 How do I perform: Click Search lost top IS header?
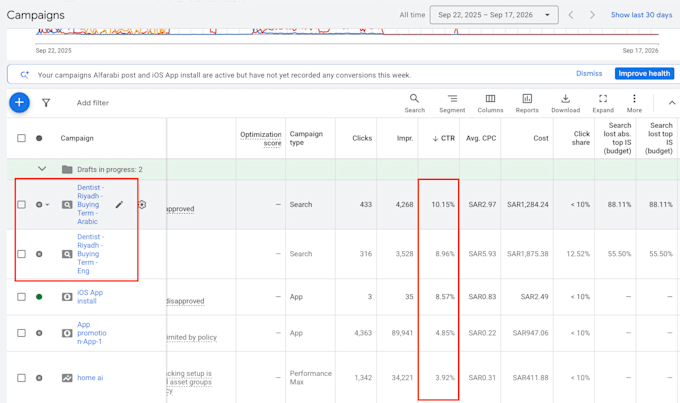(x=659, y=138)
